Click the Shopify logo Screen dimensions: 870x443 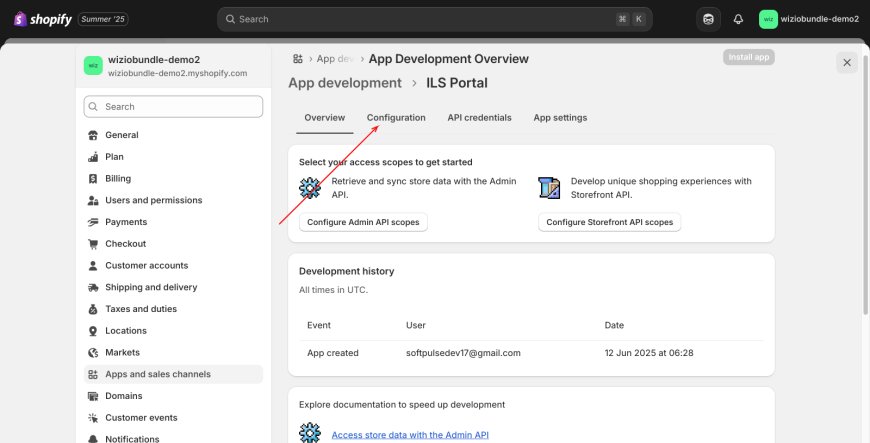point(43,19)
